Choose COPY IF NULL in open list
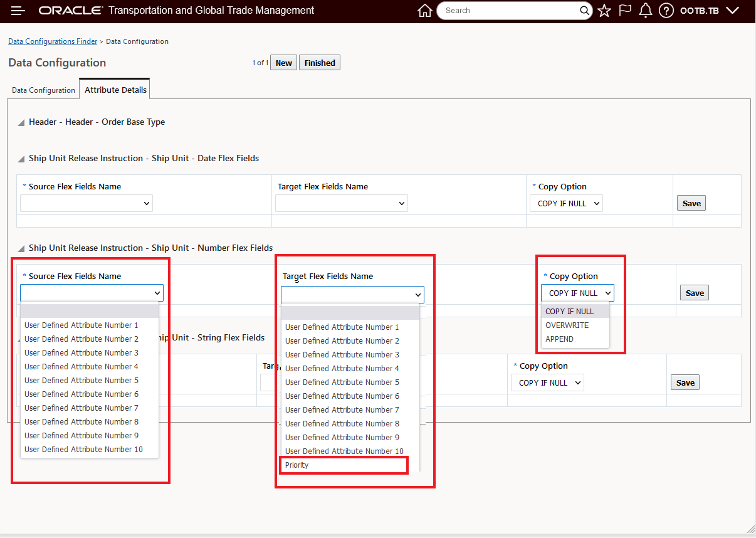The width and height of the screenshot is (756, 538). click(575, 312)
